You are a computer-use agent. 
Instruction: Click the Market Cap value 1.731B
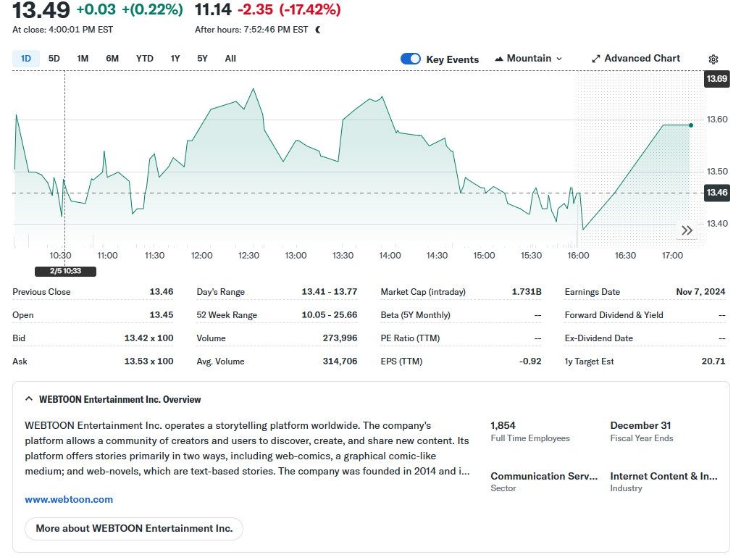tap(527, 292)
